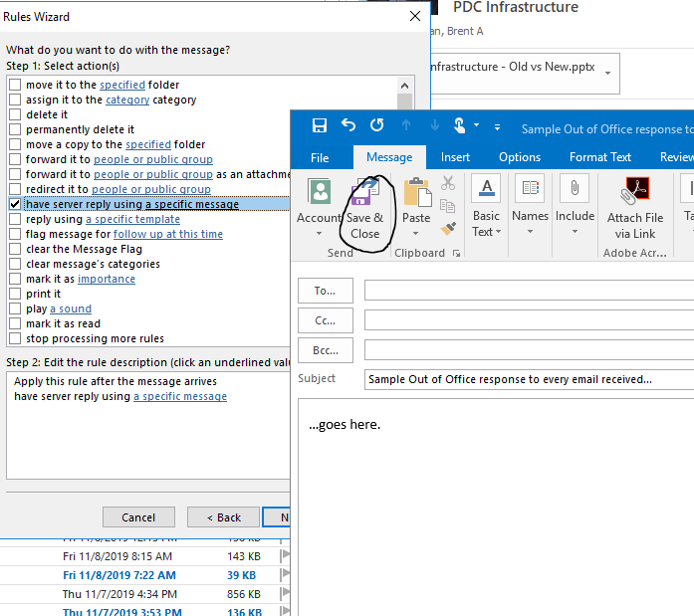Check 'stop processing more rules'
694x616 pixels.
click(x=15, y=338)
